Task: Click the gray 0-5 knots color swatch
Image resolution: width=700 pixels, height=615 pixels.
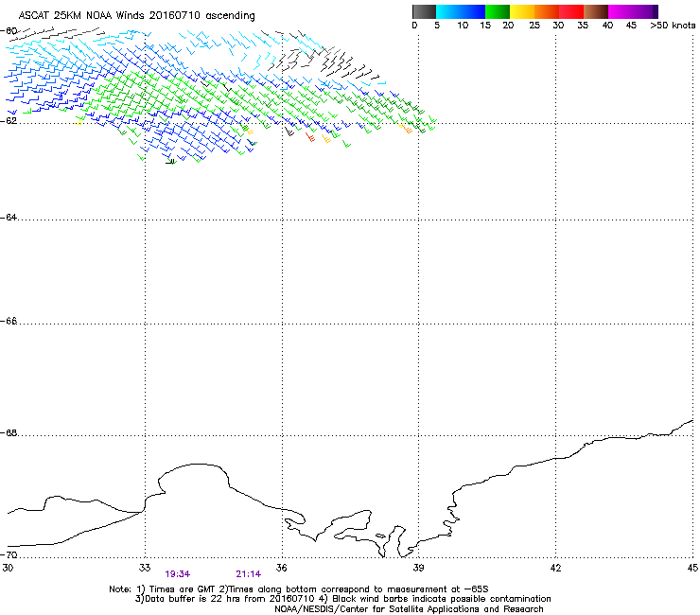Action: [x=424, y=11]
